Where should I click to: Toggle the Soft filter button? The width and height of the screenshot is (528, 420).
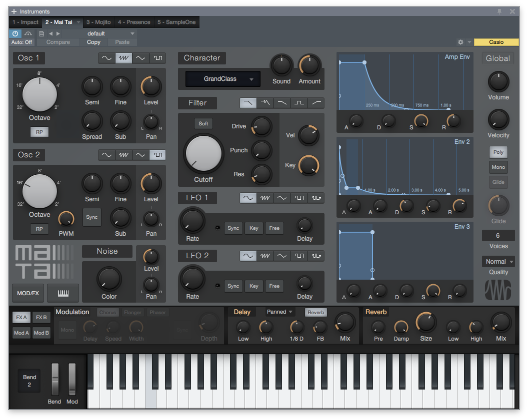(203, 123)
